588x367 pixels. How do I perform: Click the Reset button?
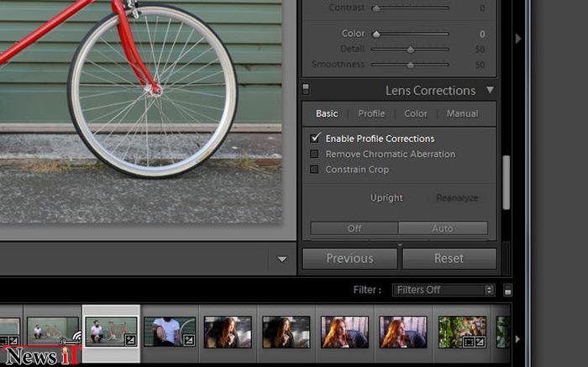(449, 259)
